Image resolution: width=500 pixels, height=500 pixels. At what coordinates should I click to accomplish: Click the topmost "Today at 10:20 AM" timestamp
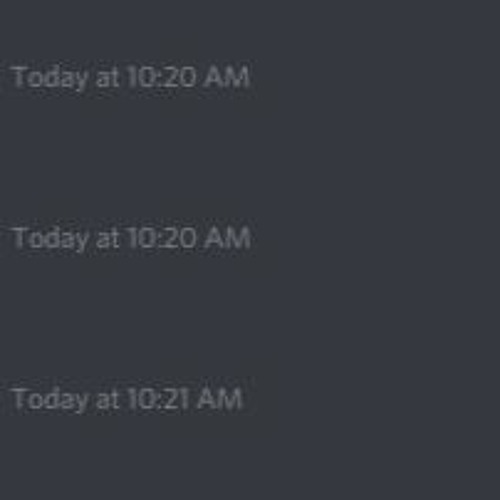[x=131, y=77]
